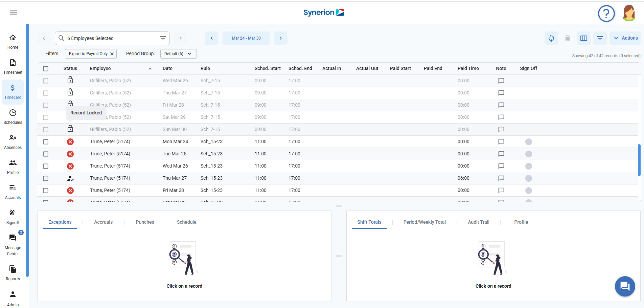Image resolution: width=644 pixels, height=308 pixels.
Task: Open the hamburger menu at top left
Action: (14, 13)
